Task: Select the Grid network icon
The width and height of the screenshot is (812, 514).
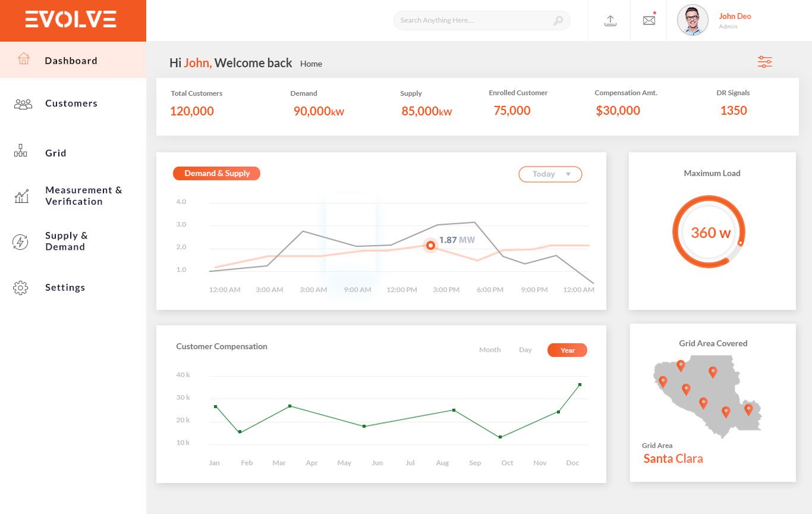Action: [x=21, y=151]
